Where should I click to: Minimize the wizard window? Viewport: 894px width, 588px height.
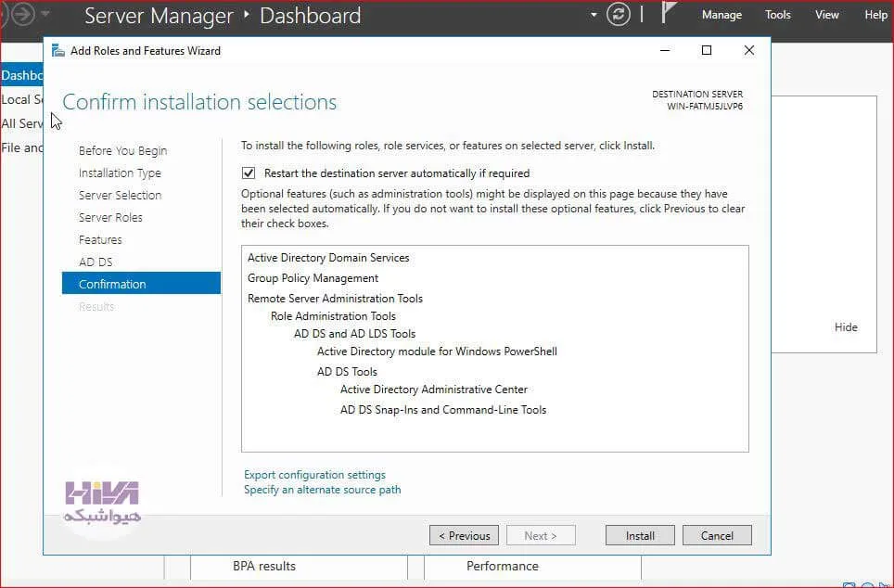click(x=665, y=50)
